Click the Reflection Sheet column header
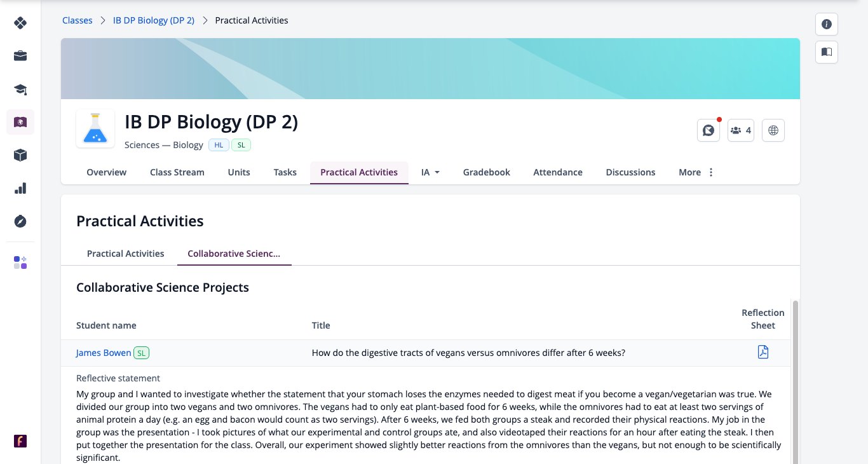This screenshot has width=868, height=464. click(763, 319)
